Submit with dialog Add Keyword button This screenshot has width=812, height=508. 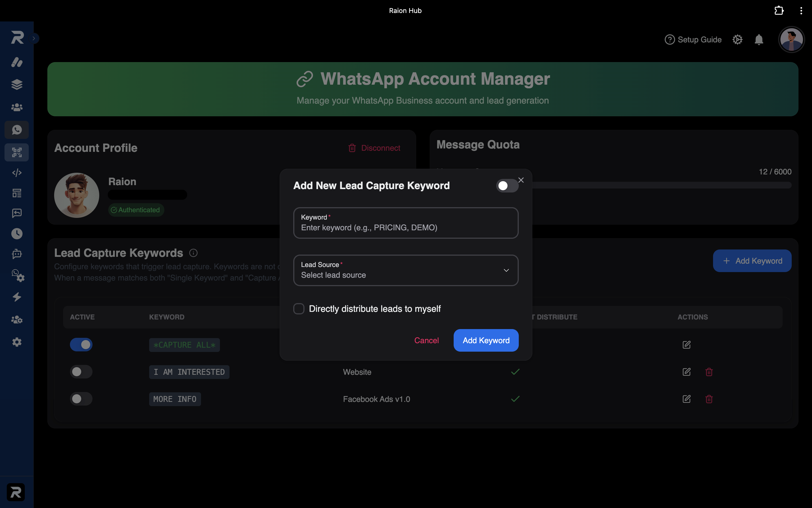(x=486, y=340)
